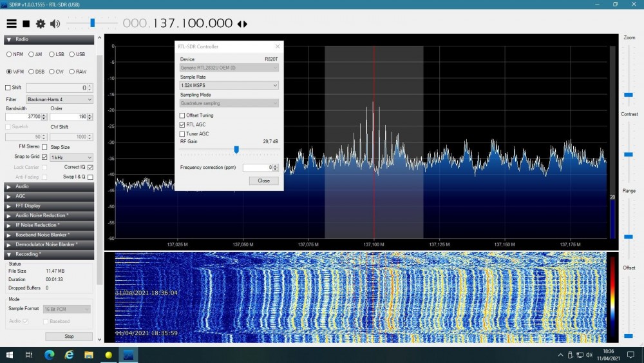Open the Windows Start menu

10,355
